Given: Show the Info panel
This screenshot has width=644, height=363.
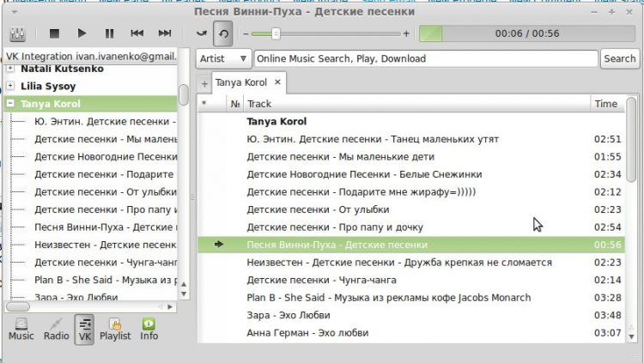Looking at the screenshot, I should [149, 329].
